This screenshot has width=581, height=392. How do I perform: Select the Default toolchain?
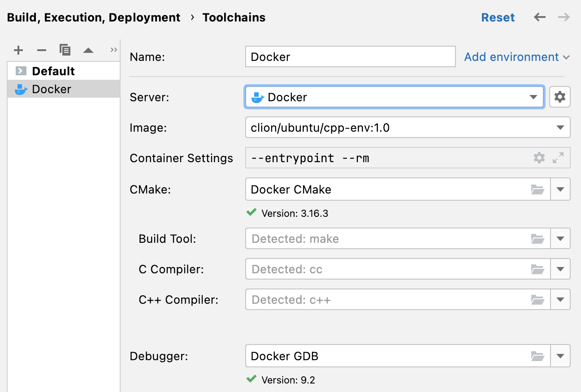click(52, 71)
